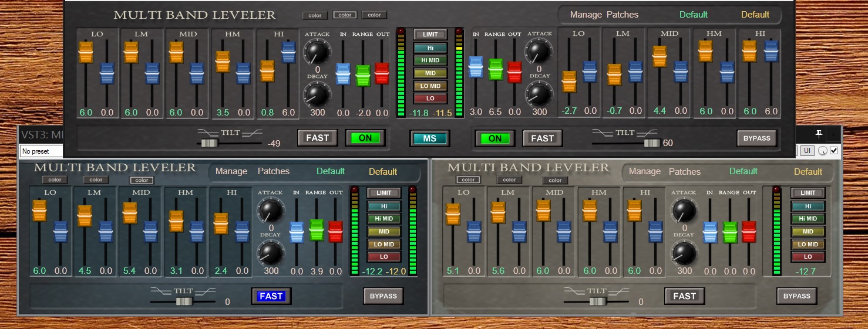The height and width of the screenshot is (329, 868).
Task: Open Manage menu in gray panel
Action: pyautogui.click(x=645, y=172)
